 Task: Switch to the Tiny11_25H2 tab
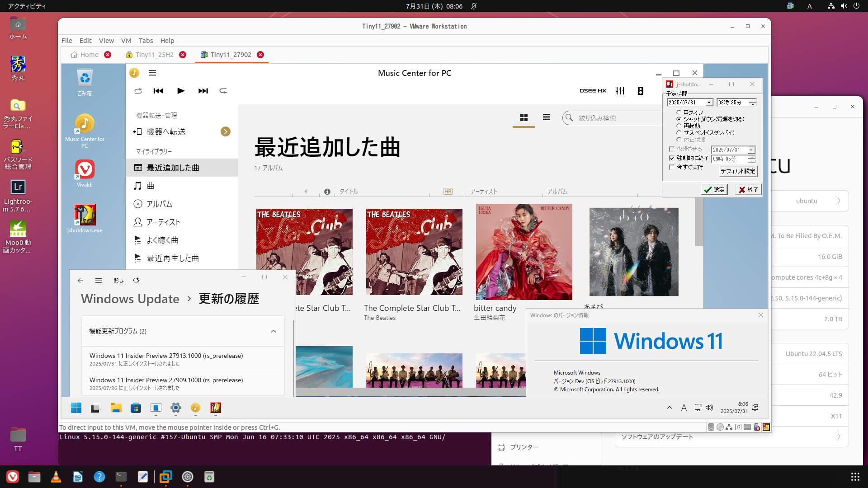(x=154, y=55)
